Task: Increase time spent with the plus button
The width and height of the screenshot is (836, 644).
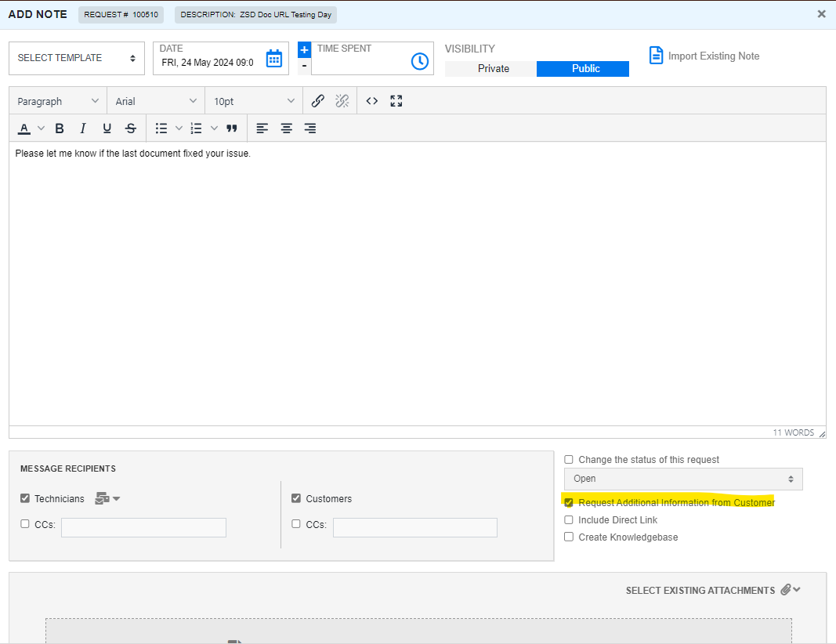Action: [x=305, y=49]
